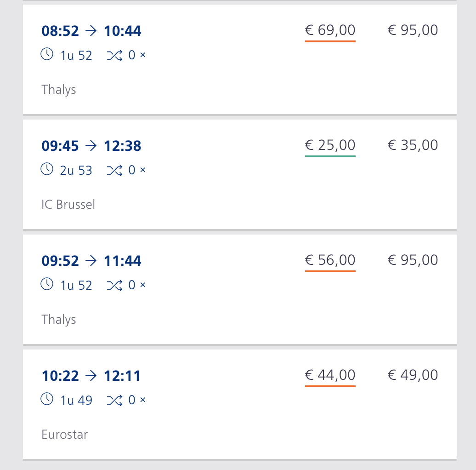The image size is (476, 470).
Task: Open the 08:52 → 10:44 journey
Action: click(x=91, y=31)
